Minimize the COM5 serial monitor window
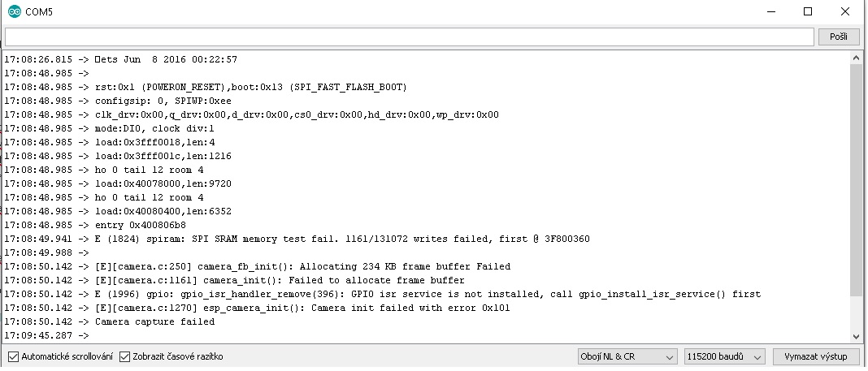This screenshot has height=371, width=868. 769,11
